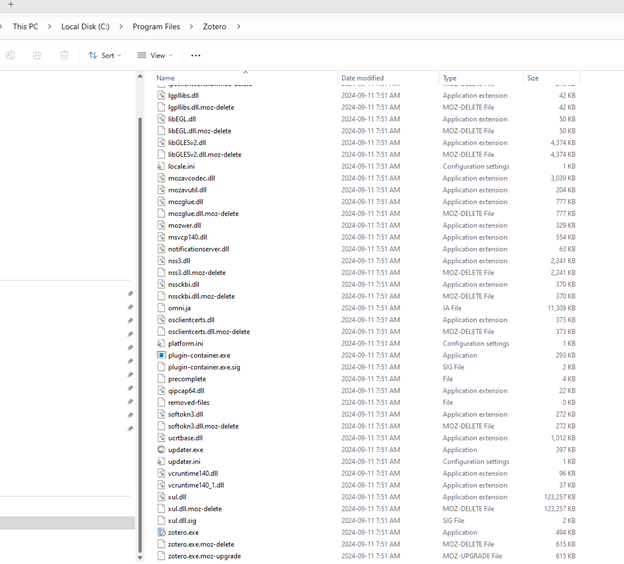Expand the chevron after This PC breadcrumb
Screen dimensions: 624x564
tap(49, 27)
